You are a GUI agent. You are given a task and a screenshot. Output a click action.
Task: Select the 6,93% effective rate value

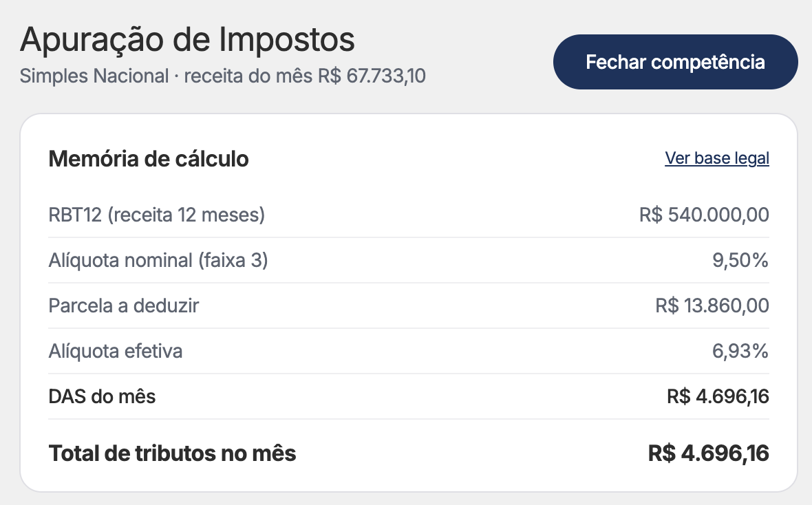pos(740,351)
